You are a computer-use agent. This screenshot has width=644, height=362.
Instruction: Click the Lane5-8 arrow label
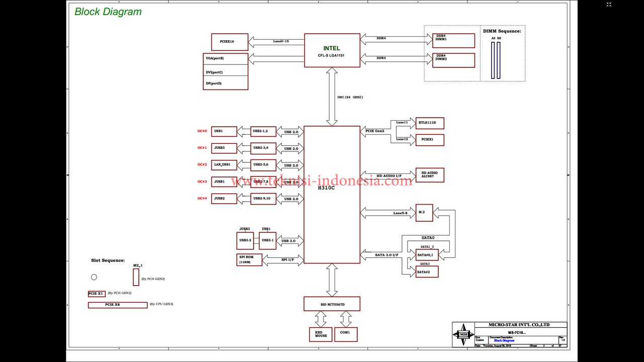[x=400, y=213]
